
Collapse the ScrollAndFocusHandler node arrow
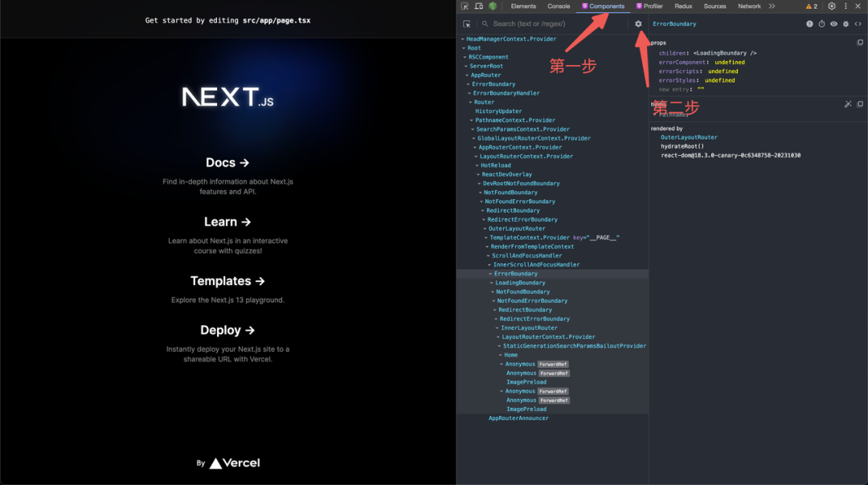489,255
